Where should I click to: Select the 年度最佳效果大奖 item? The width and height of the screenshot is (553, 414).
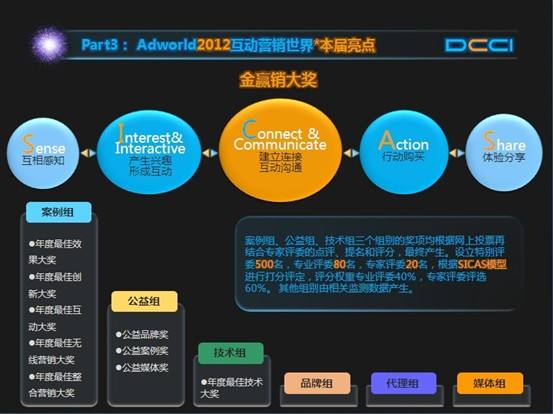tap(55, 252)
